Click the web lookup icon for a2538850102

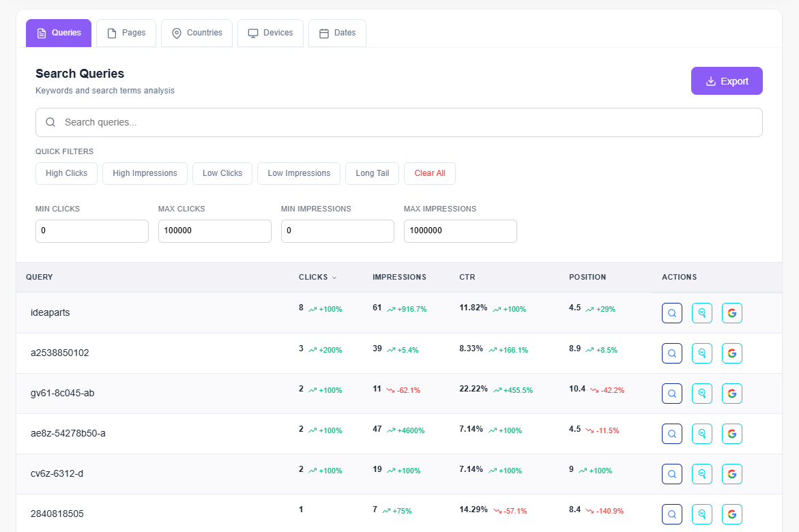click(x=701, y=353)
